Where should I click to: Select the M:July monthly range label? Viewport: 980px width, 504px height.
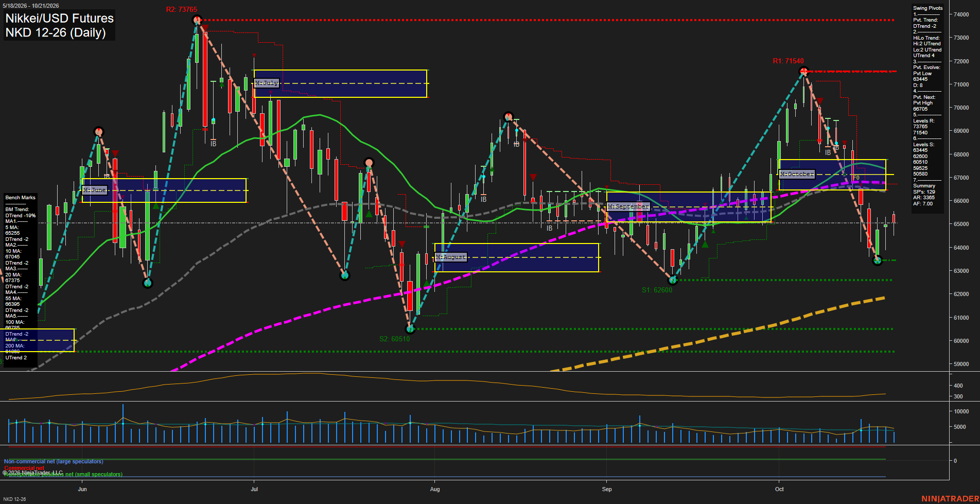click(x=267, y=83)
